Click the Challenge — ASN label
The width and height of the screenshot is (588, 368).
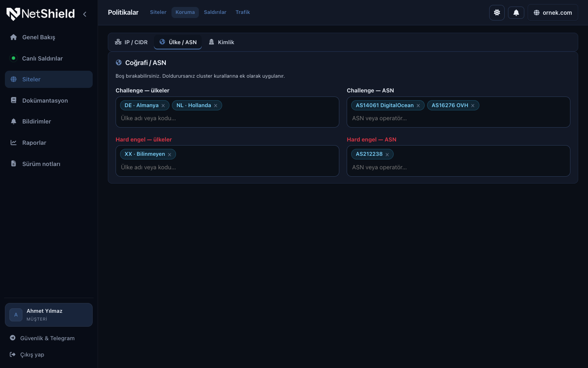pos(370,90)
